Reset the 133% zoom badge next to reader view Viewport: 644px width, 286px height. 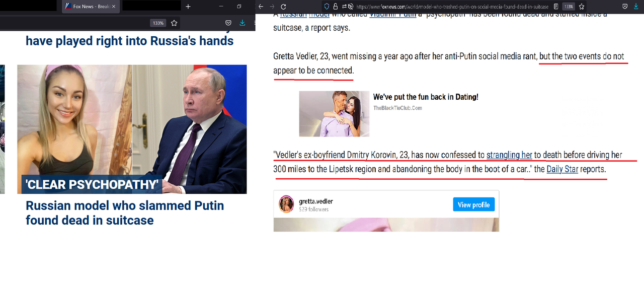coord(569,7)
